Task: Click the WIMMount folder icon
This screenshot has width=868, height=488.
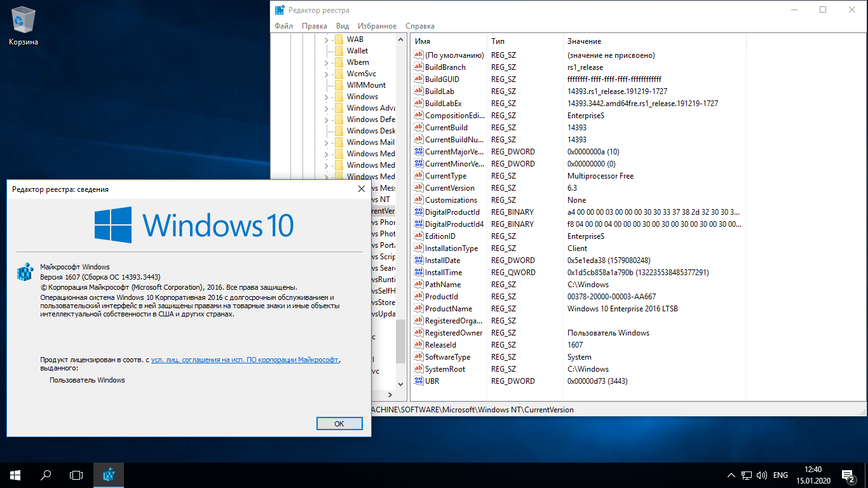Action: point(338,85)
